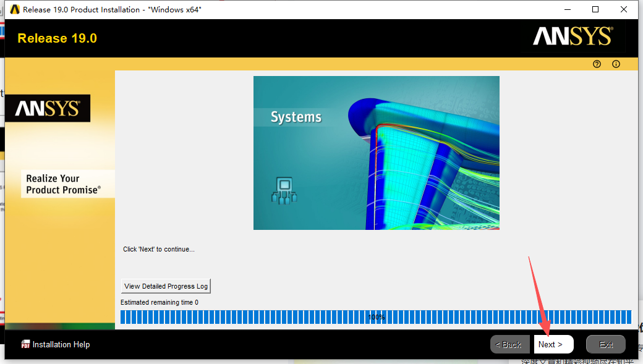
Task: Minimize the installer window
Action: point(567,9)
